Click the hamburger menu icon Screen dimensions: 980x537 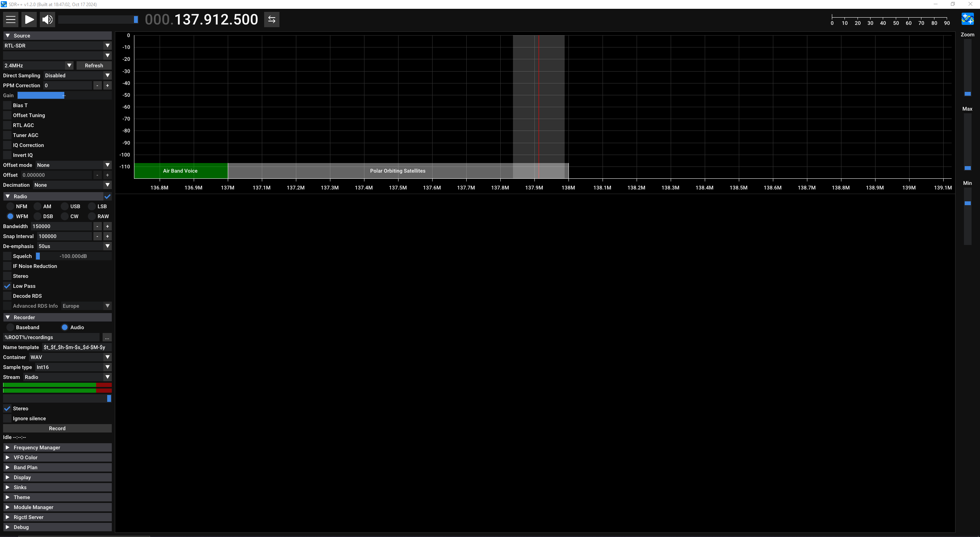click(x=11, y=19)
